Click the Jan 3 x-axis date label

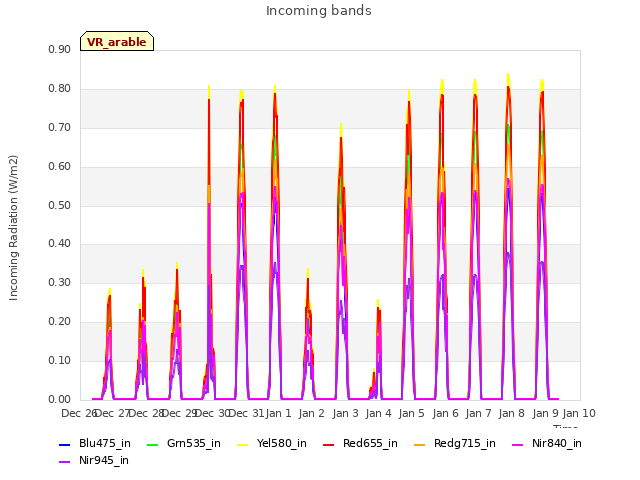[x=345, y=413]
